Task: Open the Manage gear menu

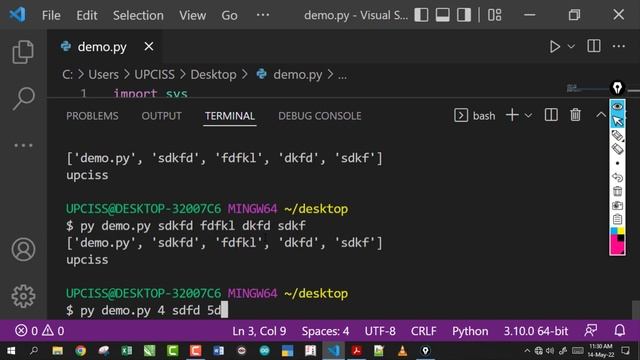Action: (23, 296)
